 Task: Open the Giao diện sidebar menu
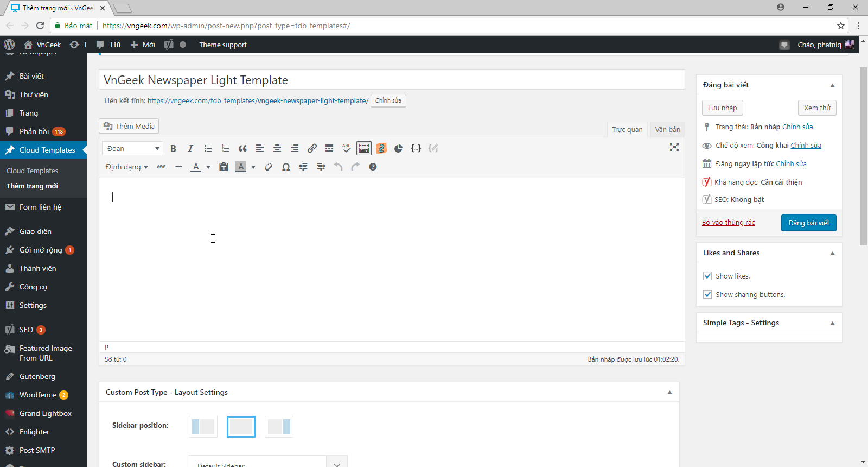tap(43, 231)
